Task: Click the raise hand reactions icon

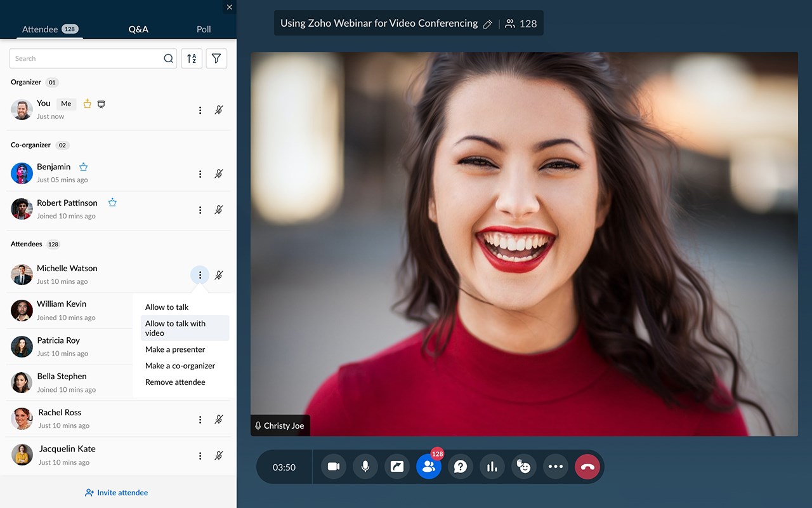Action: pyautogui.click(x=524, y=467)
